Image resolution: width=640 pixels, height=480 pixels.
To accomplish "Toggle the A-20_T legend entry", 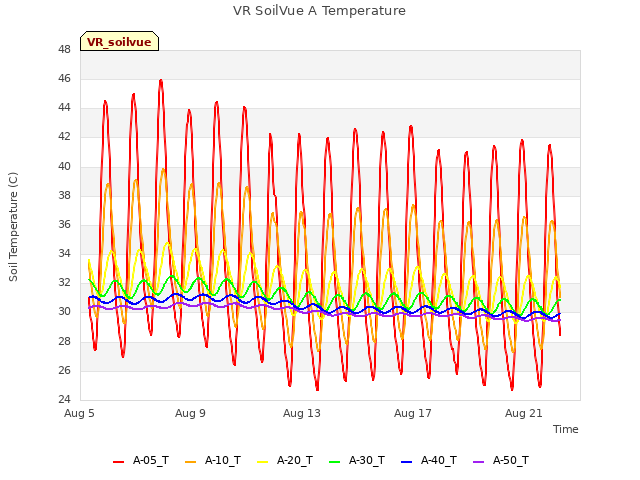I will pyautogui.click(x=285, y=460).
